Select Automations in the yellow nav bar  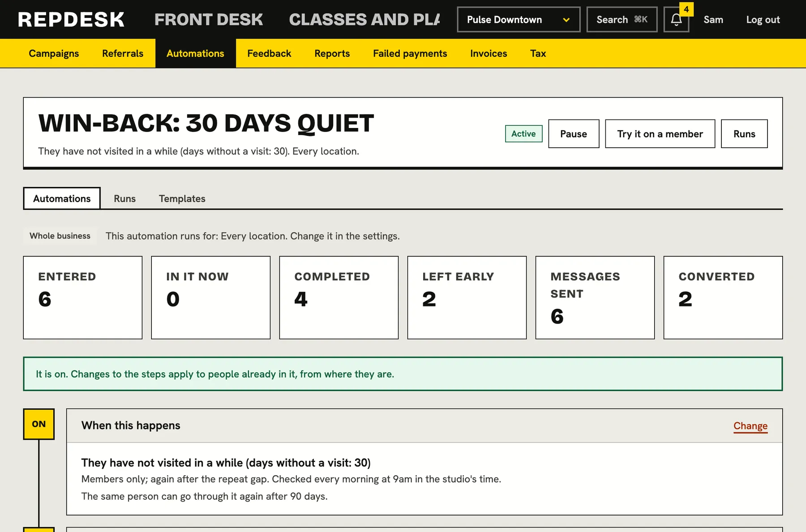195,53
